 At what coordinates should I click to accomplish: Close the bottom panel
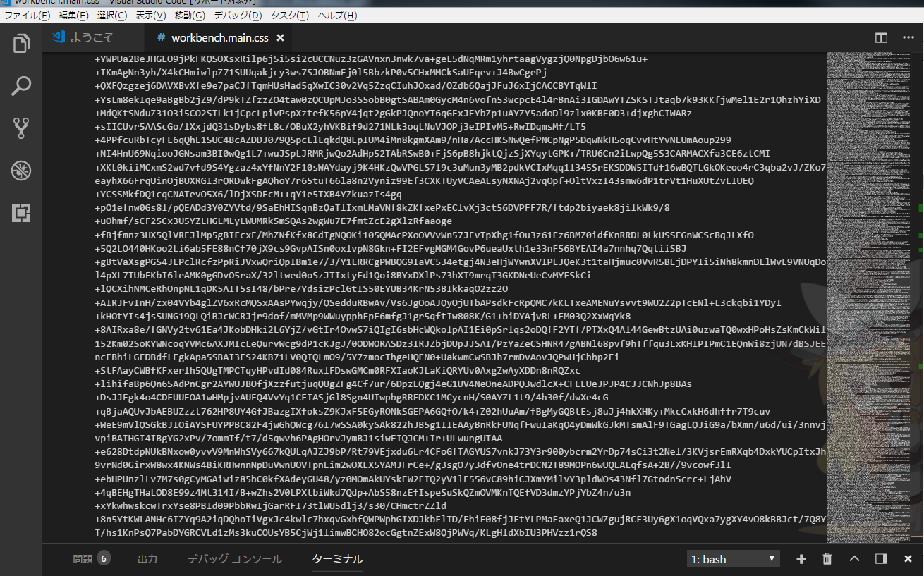point(908,559)
